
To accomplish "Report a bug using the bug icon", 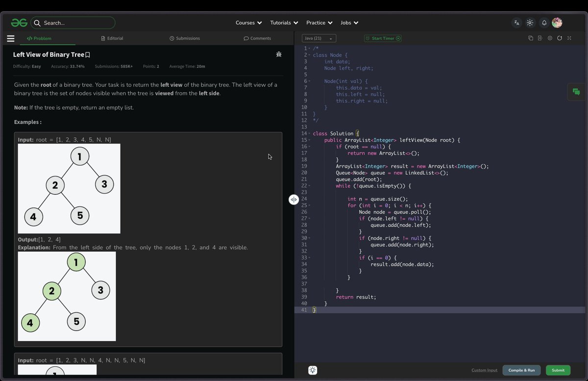I will [279, 54].
